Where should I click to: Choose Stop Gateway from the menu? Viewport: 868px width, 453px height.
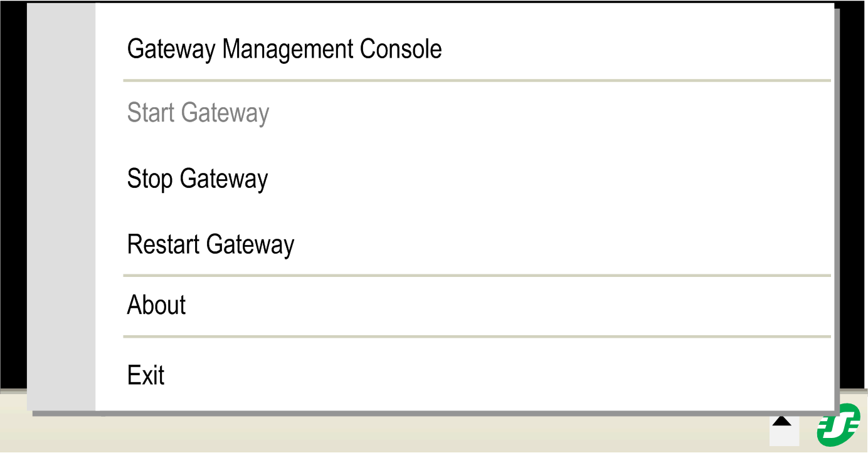(x=198, y=179)
